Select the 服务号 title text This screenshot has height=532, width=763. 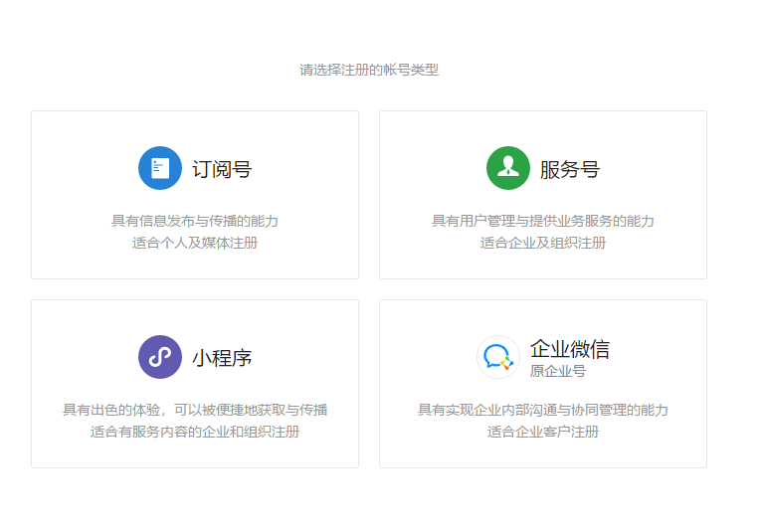(x=570, y=169)
